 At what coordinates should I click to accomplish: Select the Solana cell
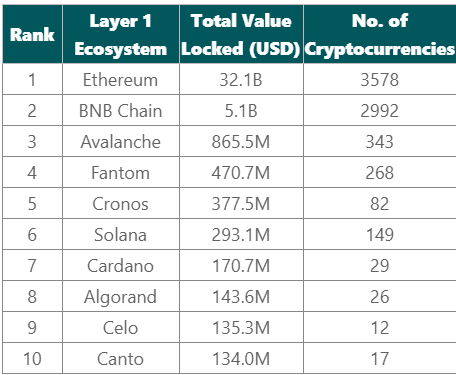121,234
